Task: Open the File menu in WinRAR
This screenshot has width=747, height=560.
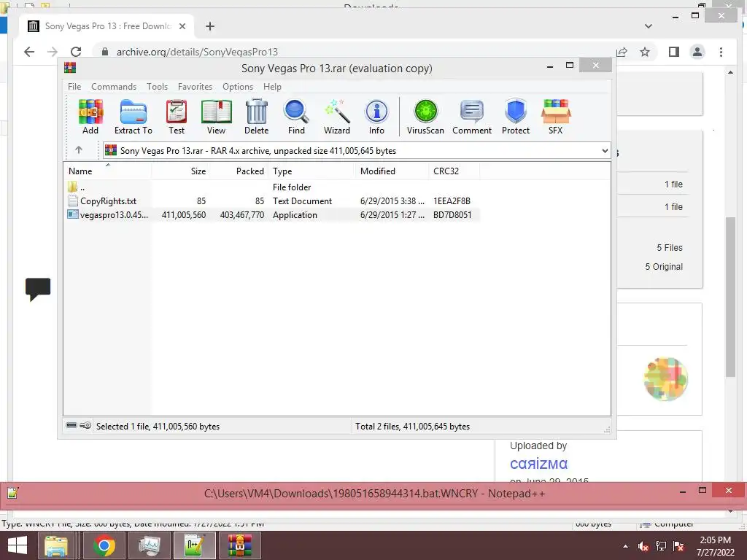Action: 74,87
